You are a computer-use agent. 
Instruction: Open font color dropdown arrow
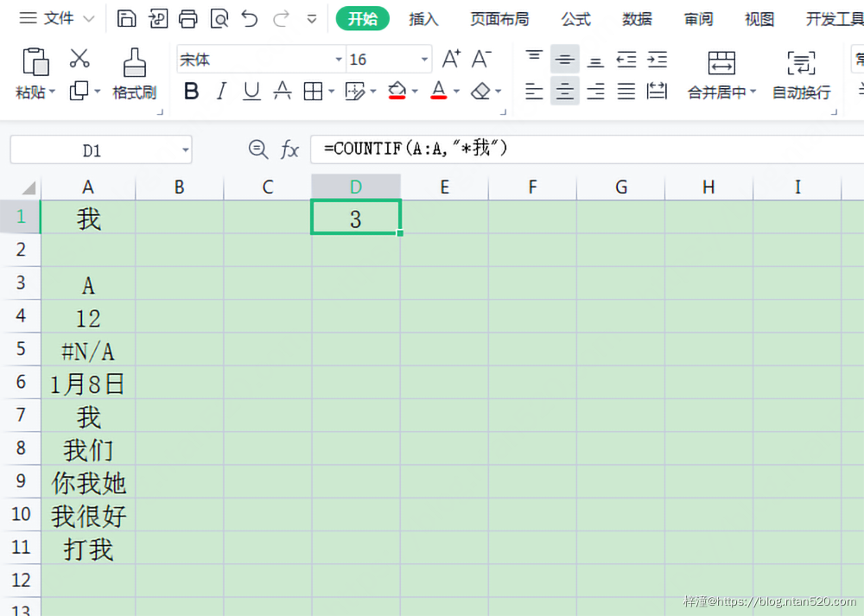[457, 91]
